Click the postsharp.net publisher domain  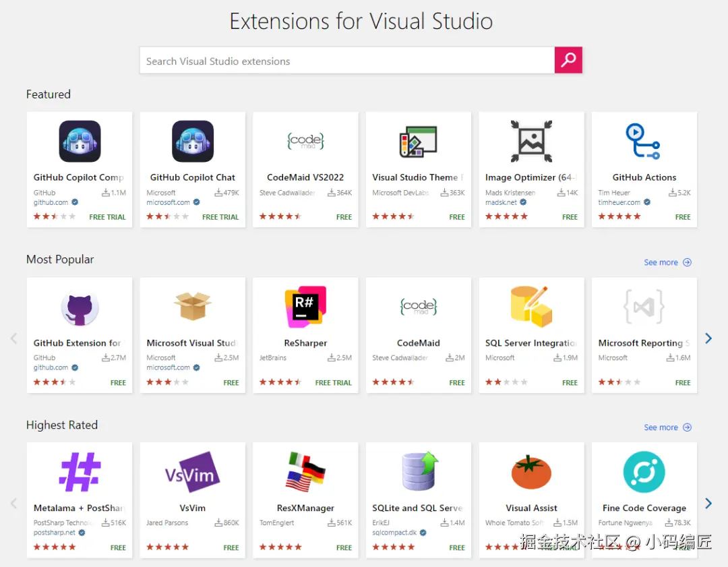pyautogui.click(x=55, y=533)
